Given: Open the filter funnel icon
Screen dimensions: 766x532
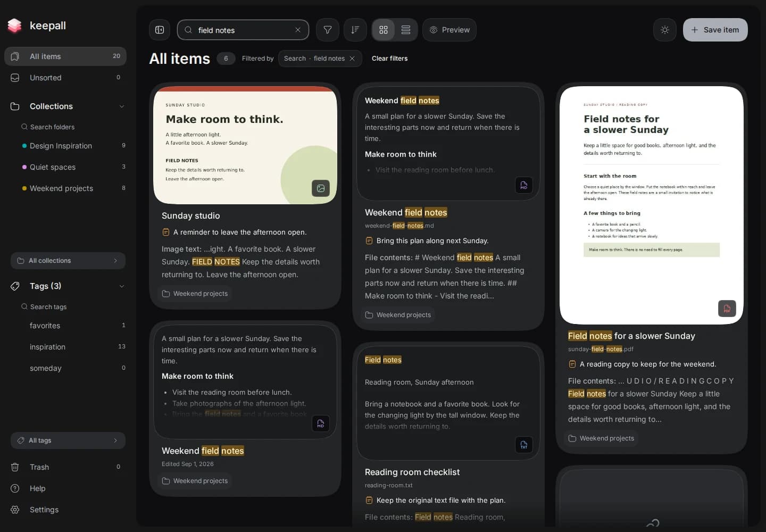Looking at the screenshot, I should 328,30.
